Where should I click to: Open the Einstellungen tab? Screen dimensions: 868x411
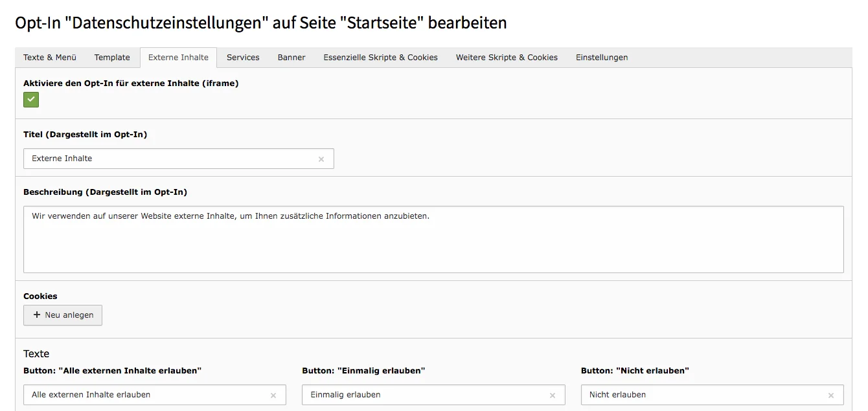pos(602,57)
